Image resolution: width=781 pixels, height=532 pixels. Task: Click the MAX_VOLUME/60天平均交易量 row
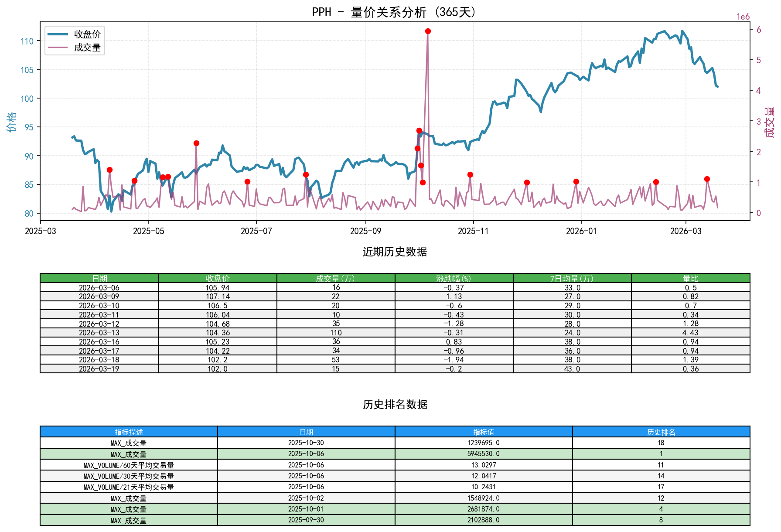point(128,465)
